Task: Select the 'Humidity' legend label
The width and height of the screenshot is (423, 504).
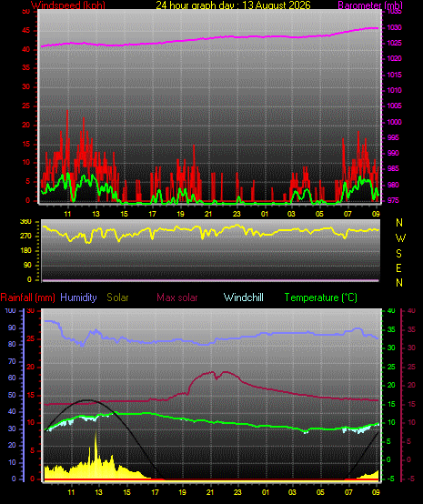Action: [78, 297]
